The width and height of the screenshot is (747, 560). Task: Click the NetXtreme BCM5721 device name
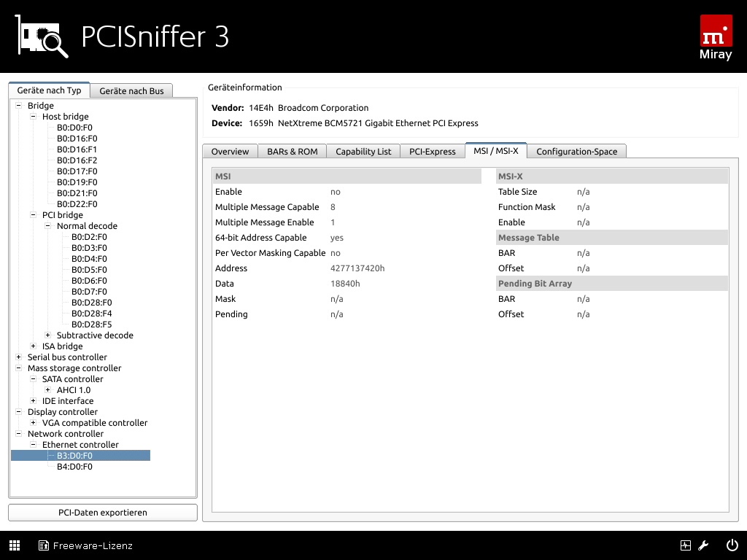point(379,123)
